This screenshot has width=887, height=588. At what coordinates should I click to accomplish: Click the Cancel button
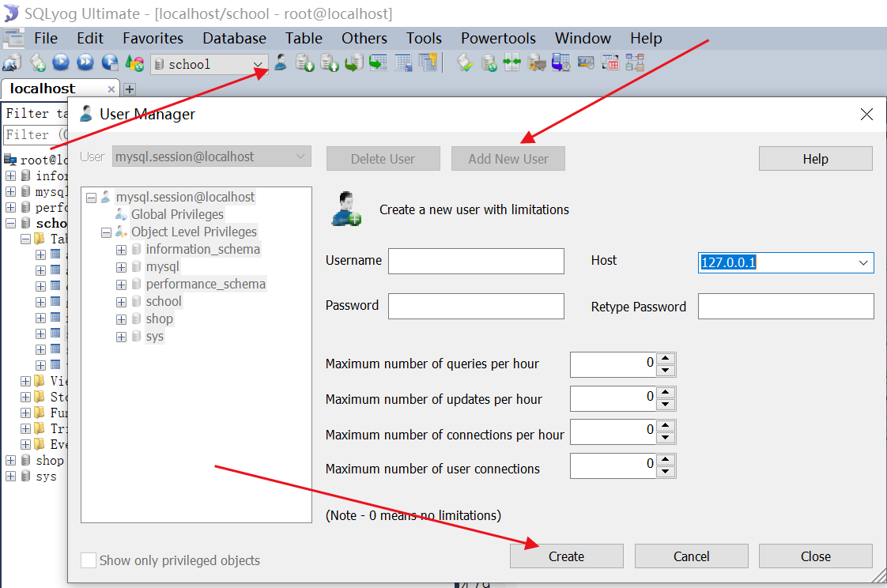(x=691, y=556)
